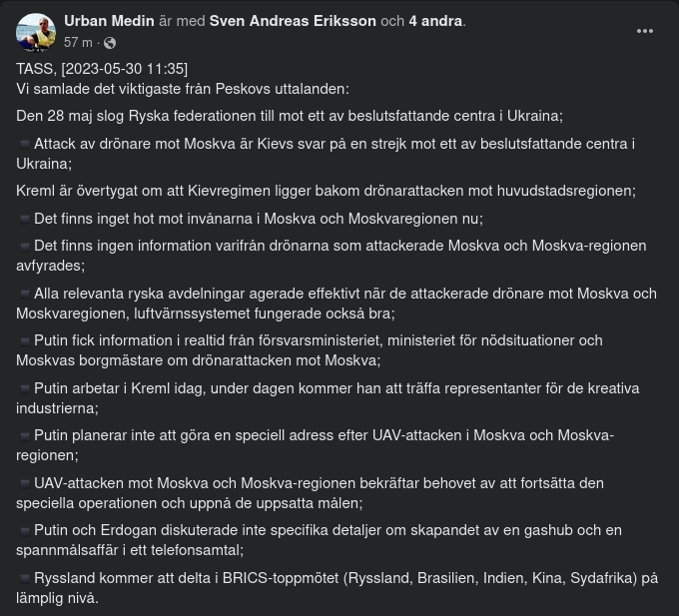Viewport: 679px width, 616px height.
Task: Click the bullet icon before "UAV-attacken mot Moskva"
Action: pyautogui.click(x=24, y=483)
